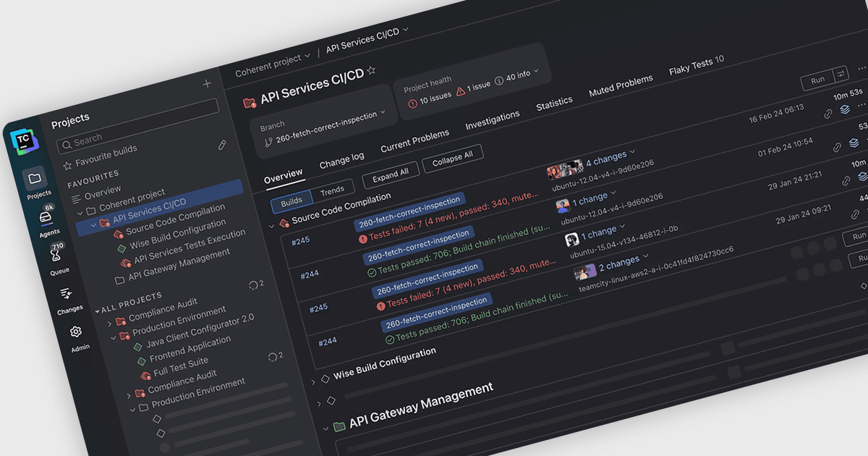868x456 pixels.
Task: Click the link icon in the 29 Jan 09:21 row
Action: 854,215
